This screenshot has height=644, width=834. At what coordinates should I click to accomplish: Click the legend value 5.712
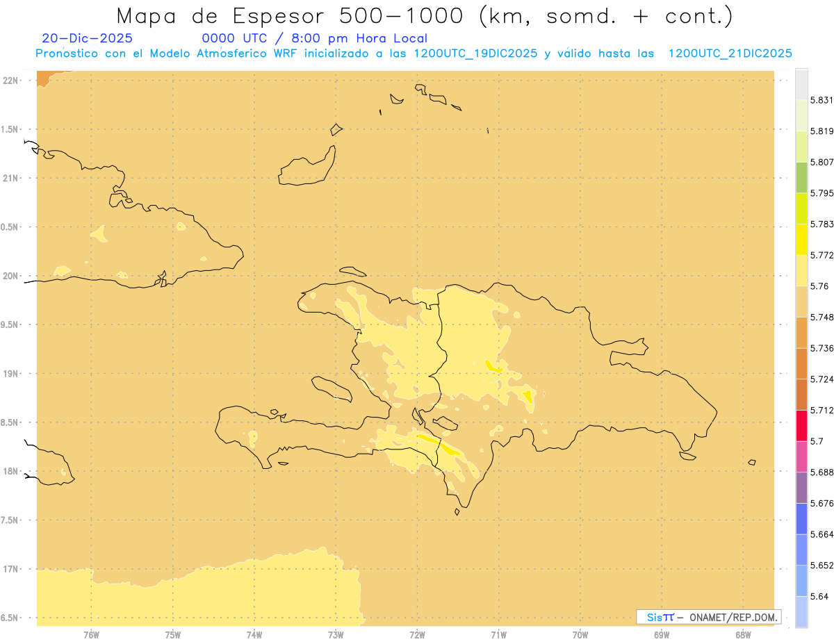pos(821,410)
